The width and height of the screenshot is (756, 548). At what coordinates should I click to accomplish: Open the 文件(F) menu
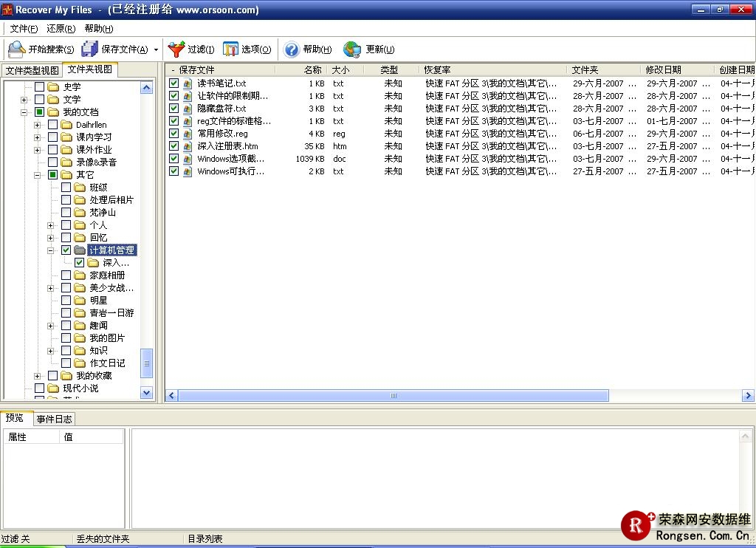[x=24, y=29]
